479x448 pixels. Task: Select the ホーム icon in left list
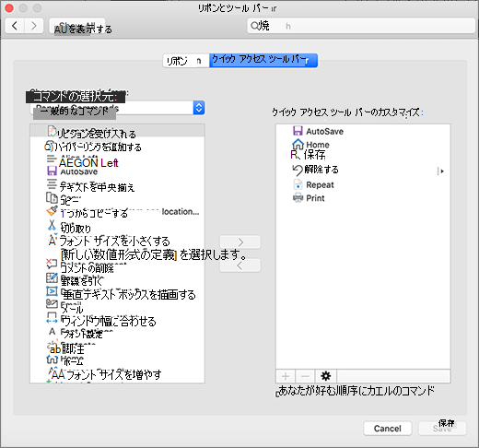tap(53, 359)
